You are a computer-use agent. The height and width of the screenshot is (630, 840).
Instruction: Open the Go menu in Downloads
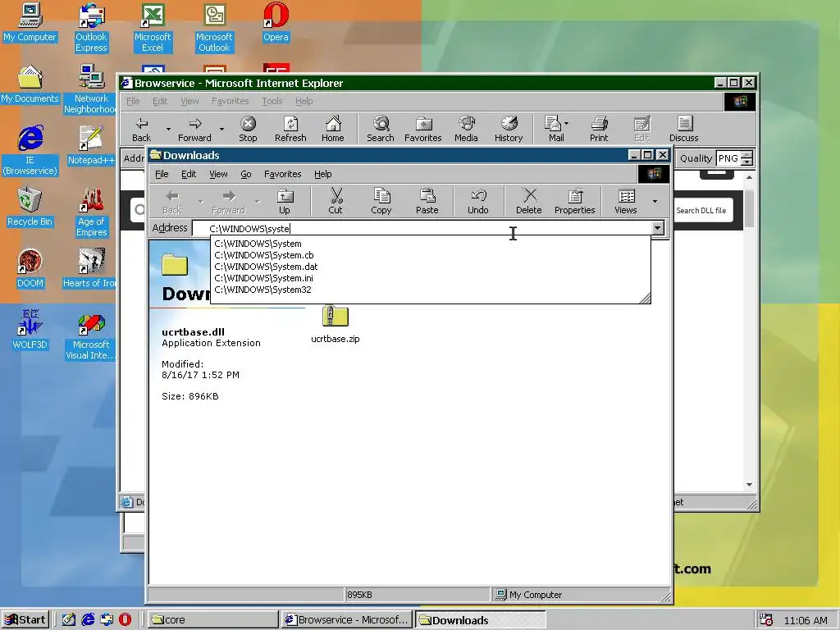click(246, 174)
